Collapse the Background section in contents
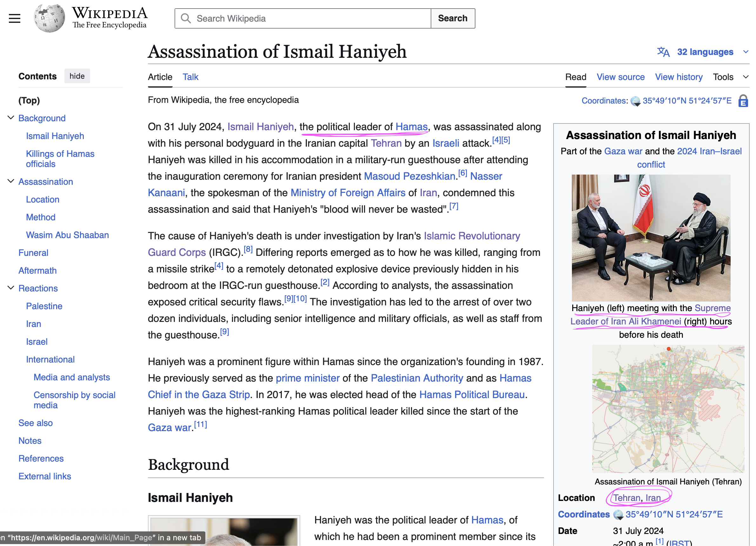The width and height of the screenshot is (756, 546). 11,118
